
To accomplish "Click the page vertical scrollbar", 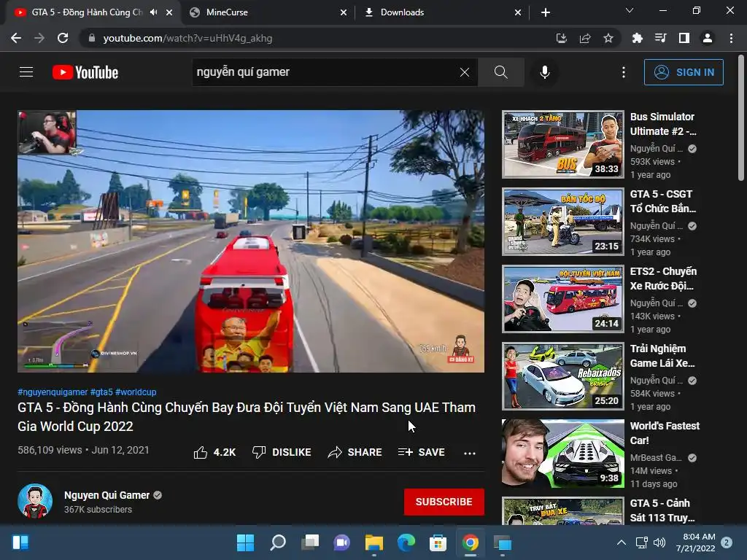I will (x=741, y=118).
